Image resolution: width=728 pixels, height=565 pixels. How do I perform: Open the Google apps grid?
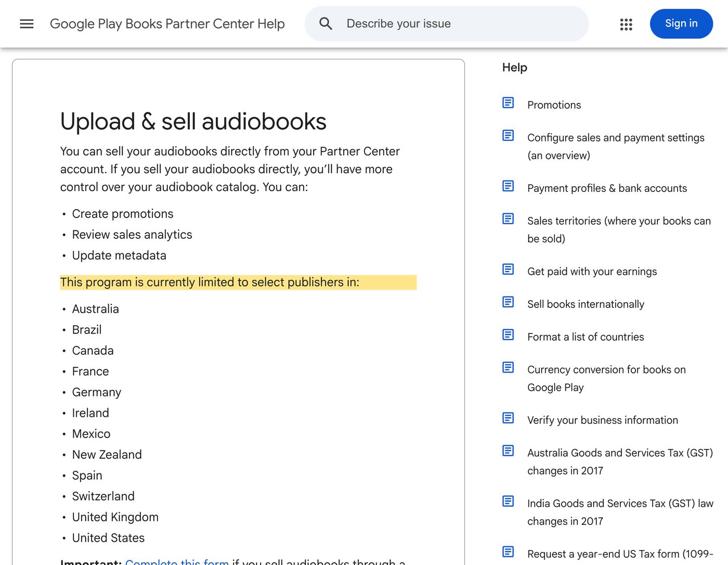tap(626, 24)
